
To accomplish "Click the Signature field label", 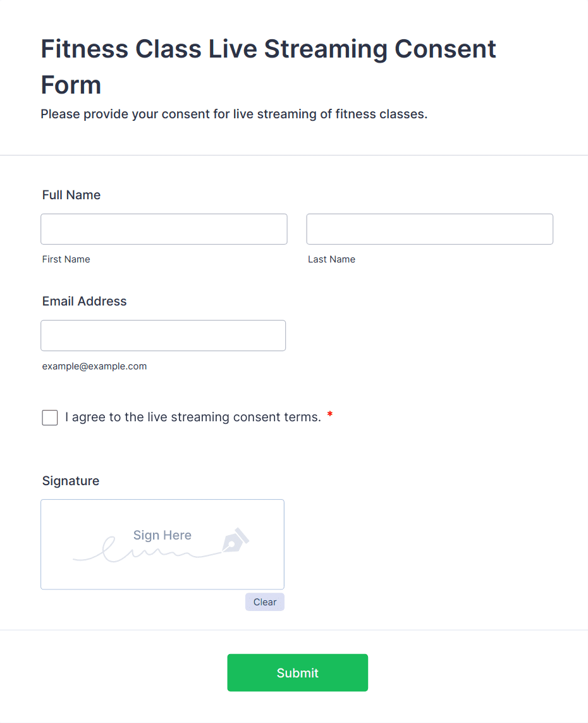I will point(71,481).
